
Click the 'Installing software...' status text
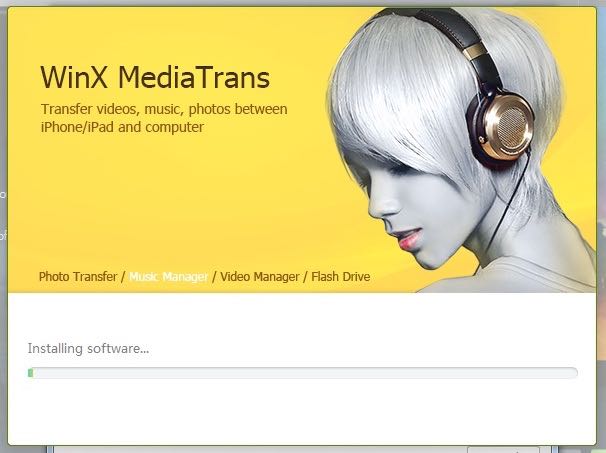pos(88,349)
